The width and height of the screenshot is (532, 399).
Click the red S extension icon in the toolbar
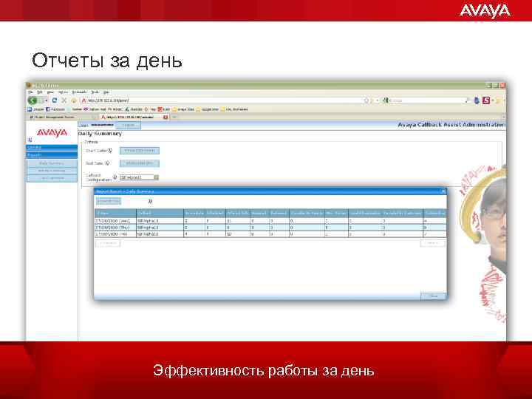(486, 100)
